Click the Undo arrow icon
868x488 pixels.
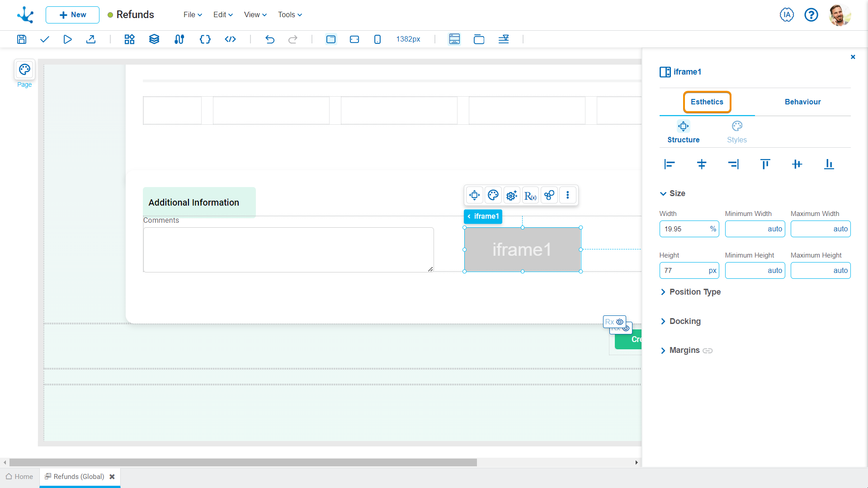pos(270,39)
